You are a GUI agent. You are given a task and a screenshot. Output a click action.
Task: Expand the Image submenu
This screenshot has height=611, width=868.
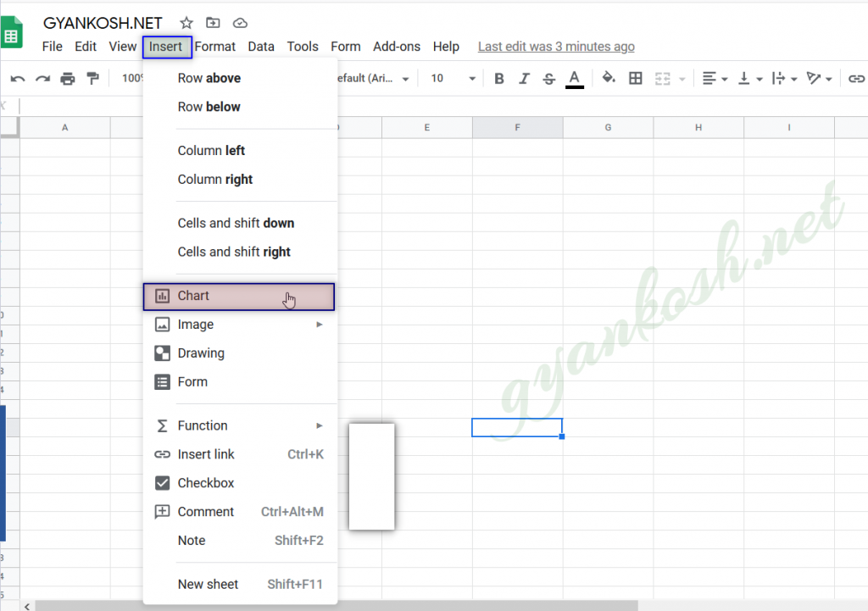pyautogui.click(x=197, y=325)
